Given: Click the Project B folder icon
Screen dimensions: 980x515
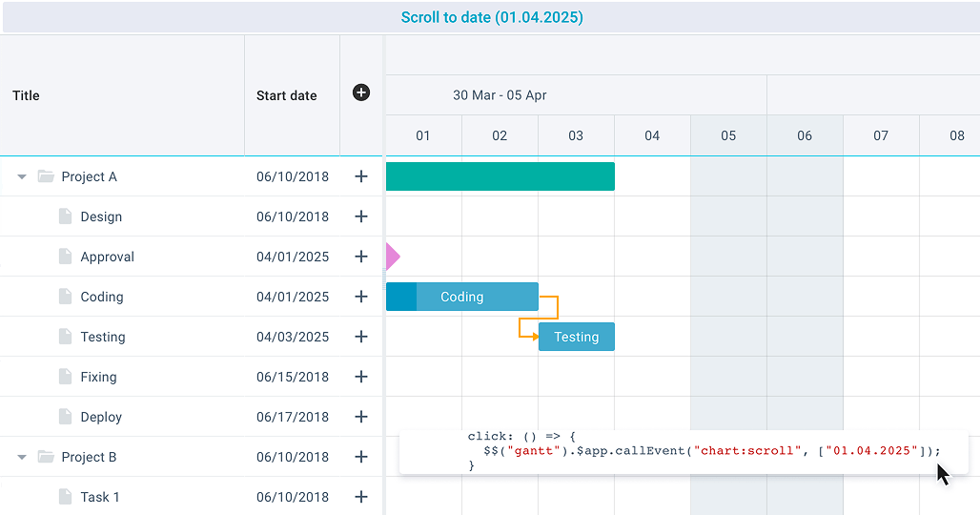Looking at the screenshot, I should [46, 457].
